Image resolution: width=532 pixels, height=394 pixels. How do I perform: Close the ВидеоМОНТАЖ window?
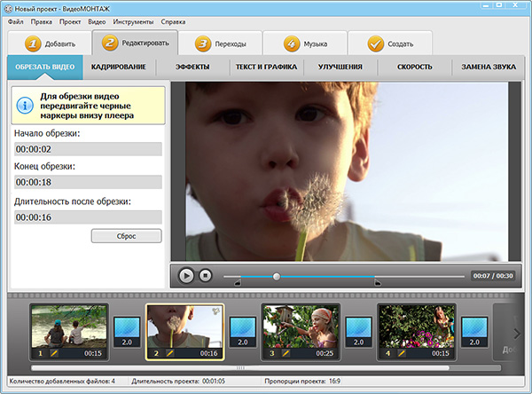click(516, 5)
